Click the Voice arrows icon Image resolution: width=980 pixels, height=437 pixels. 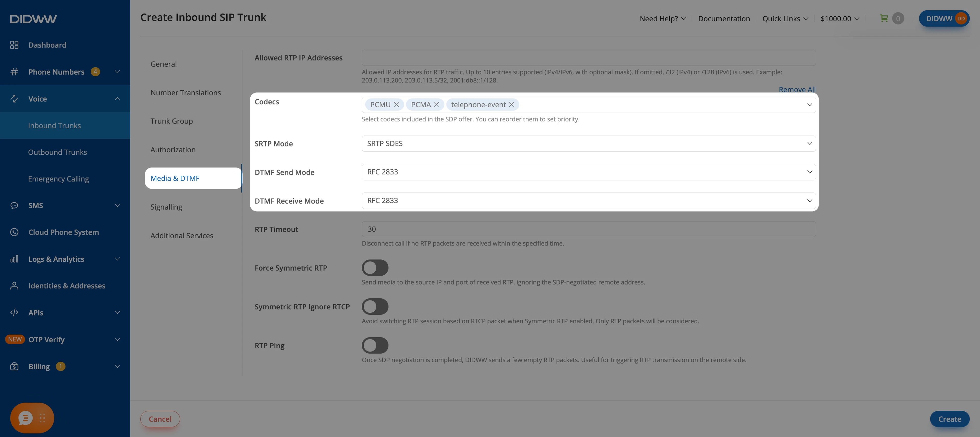click(14, 99)
